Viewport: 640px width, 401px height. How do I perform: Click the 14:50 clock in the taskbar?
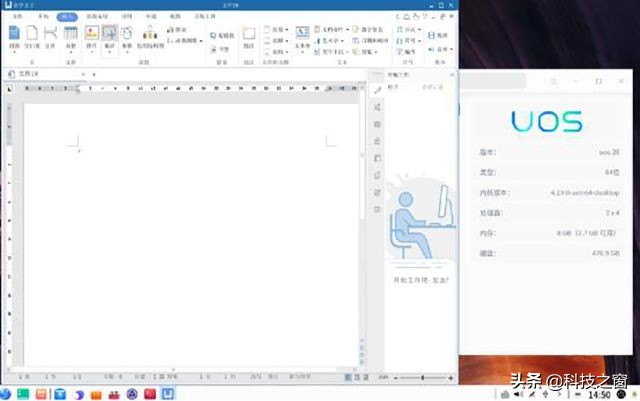599,394
